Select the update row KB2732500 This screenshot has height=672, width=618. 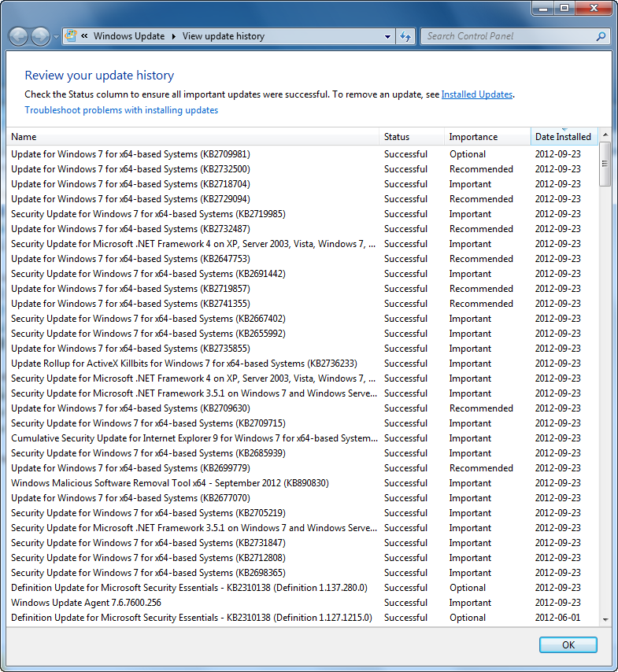coord(302,169)
